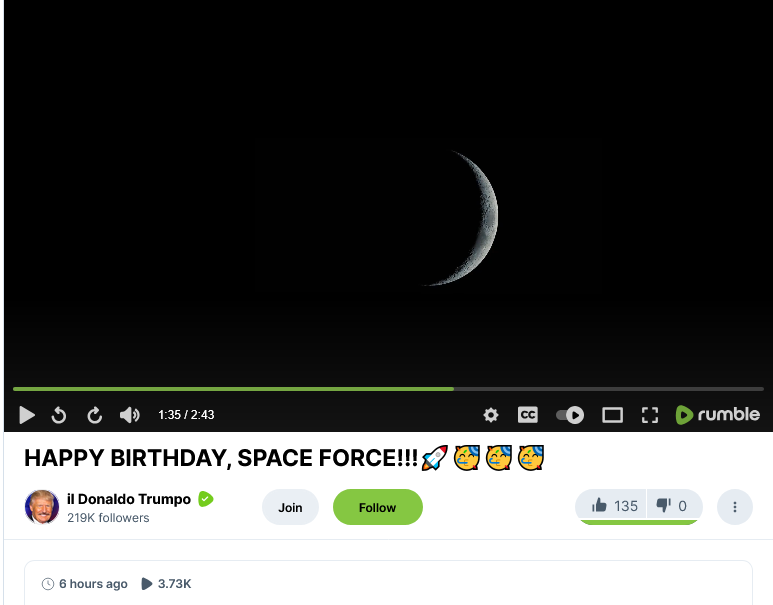Like the video with thumbs up

click(614, 506)
